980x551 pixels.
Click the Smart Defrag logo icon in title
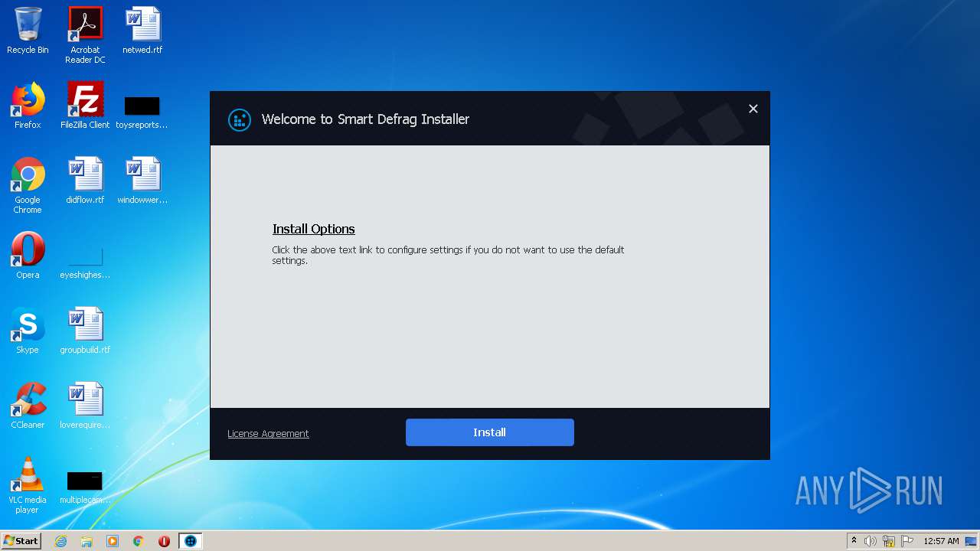point(240,119)
